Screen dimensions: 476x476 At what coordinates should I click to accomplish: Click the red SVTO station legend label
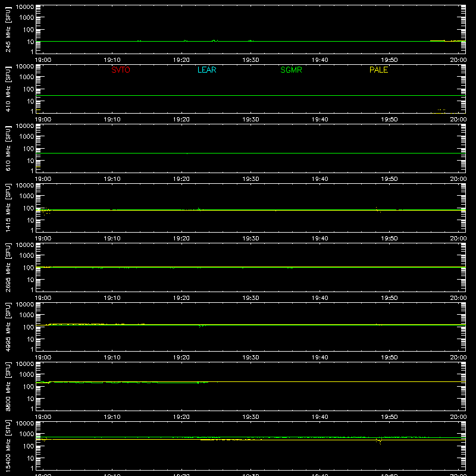click(x=121, y=70)
